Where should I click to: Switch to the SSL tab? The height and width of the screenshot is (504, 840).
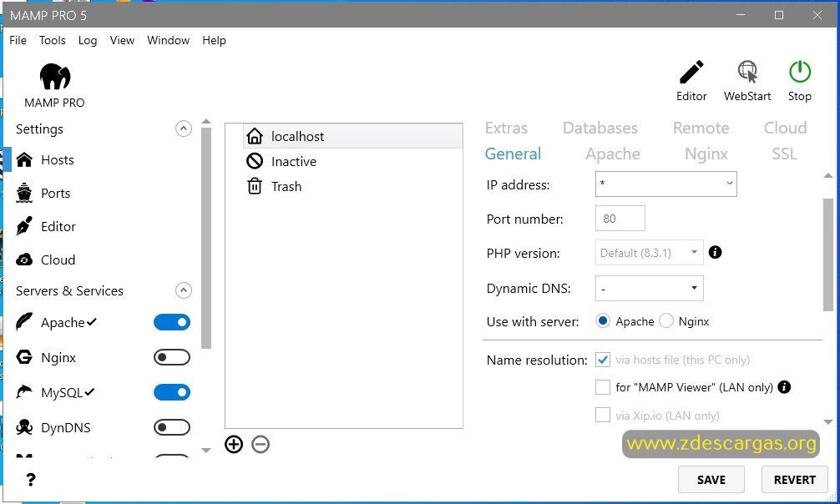click(784, 154)
